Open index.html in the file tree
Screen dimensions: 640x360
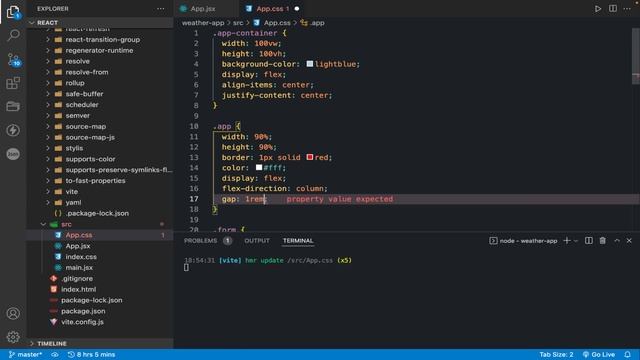pyautogui.click(x=78, y=289)
